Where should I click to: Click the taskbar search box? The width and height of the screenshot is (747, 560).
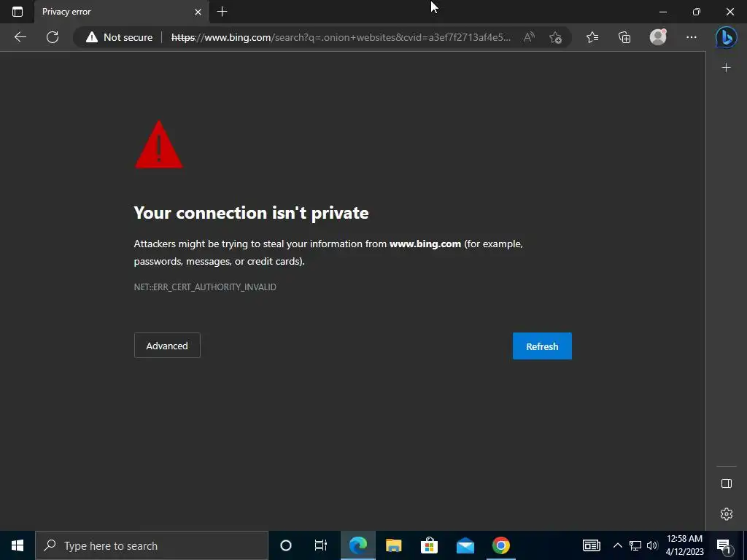point(152,545)
